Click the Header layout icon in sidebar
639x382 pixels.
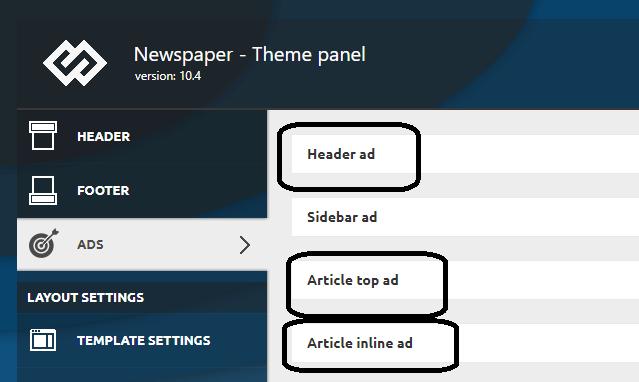point(43,136)
